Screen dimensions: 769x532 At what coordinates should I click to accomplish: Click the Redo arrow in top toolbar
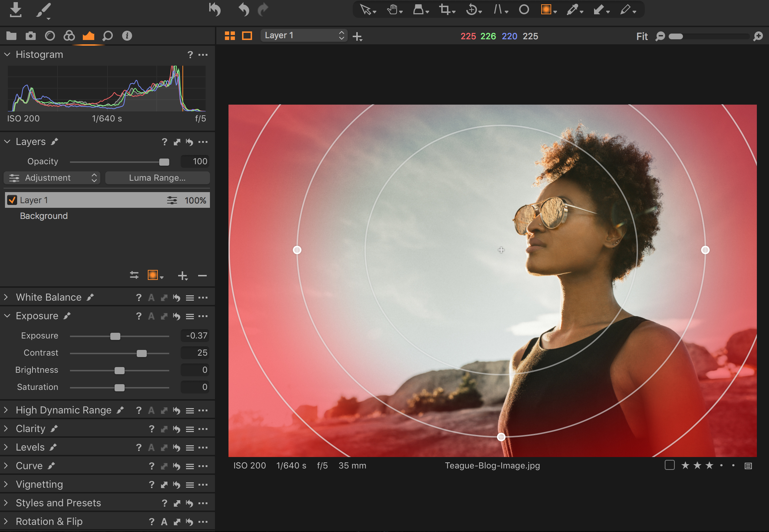pos(263,9)
